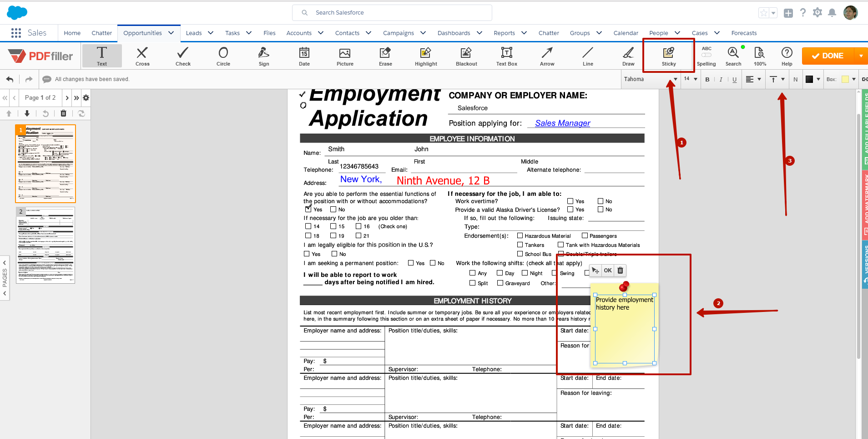The image size is (868, 439).
Task: Open the Sign tool
Action: 264,56
